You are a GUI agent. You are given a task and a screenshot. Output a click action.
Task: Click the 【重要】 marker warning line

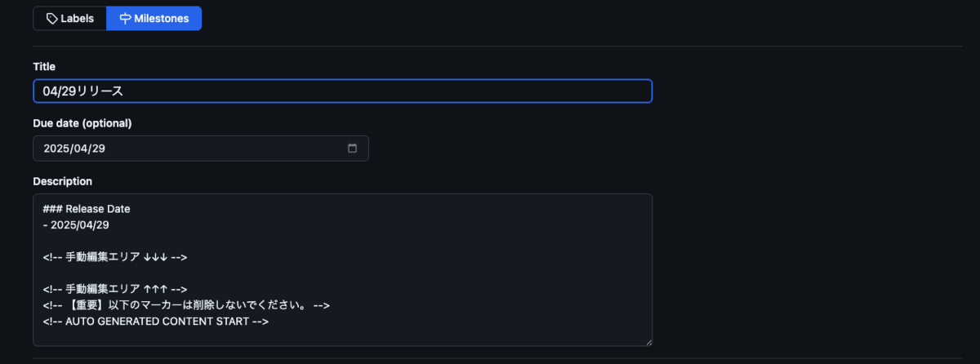pos(186,305)
